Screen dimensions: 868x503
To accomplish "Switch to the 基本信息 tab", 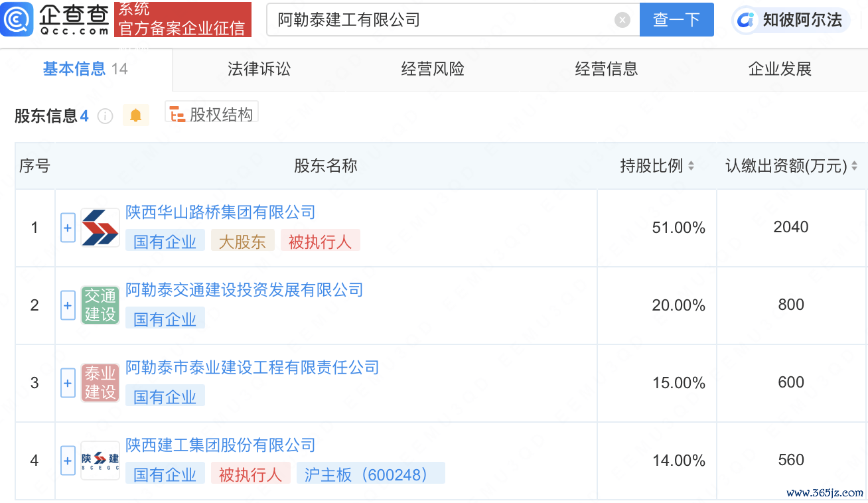I will (x=85, y=69).
